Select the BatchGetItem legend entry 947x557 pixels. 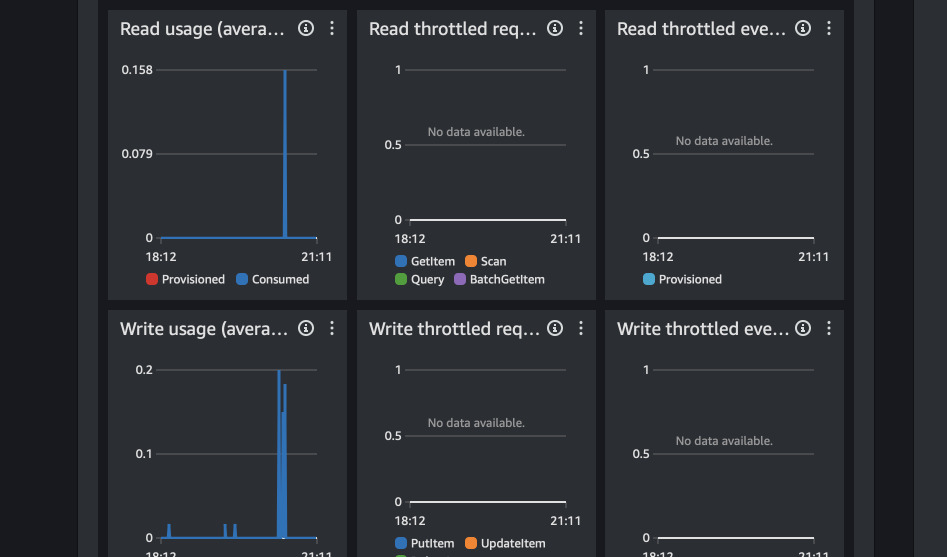500,280
